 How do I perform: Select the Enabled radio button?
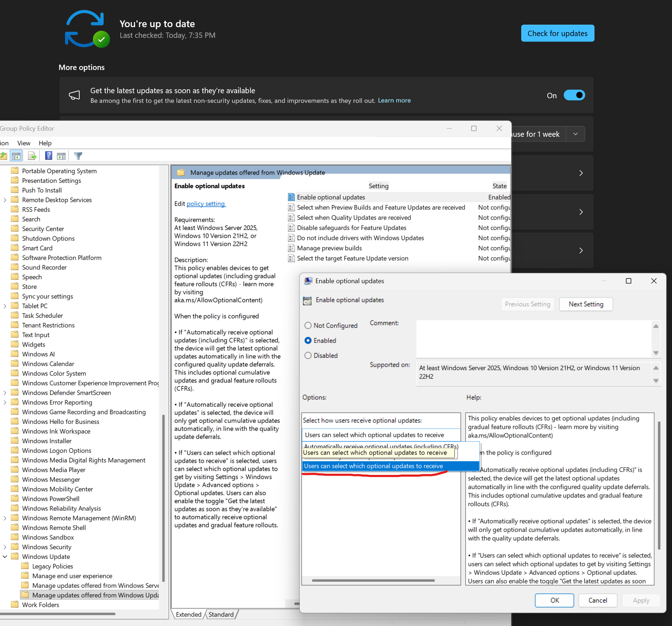click(x=308, y=340)
